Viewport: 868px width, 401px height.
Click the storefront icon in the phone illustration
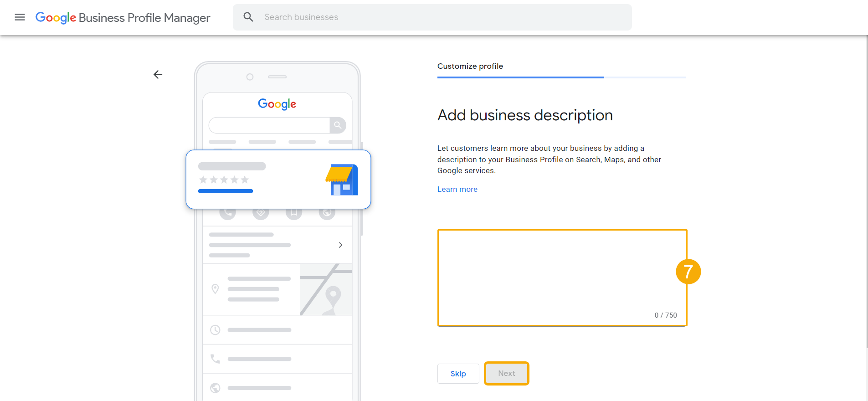(342, 180)
